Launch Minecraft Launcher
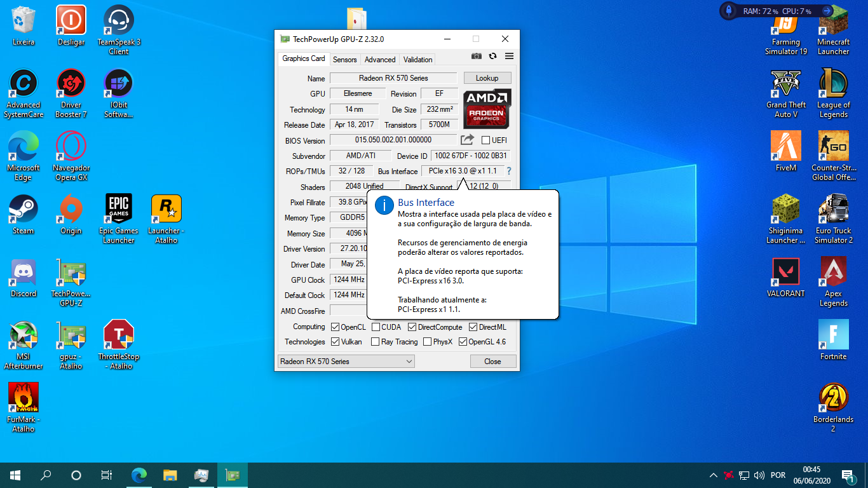The image size is (868, 488). (834, 30)
